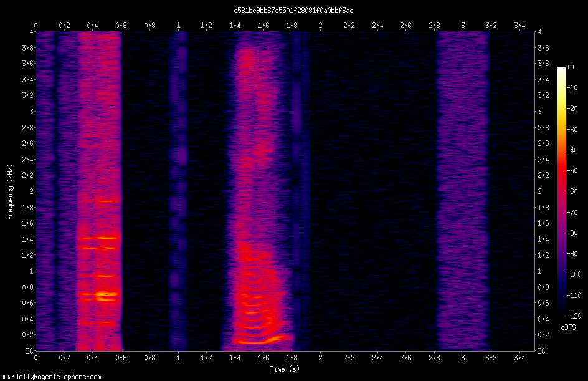Click "0·4" on the top time axis
Image resolution: width=588 pixels, height=381 pixels.
93,26
